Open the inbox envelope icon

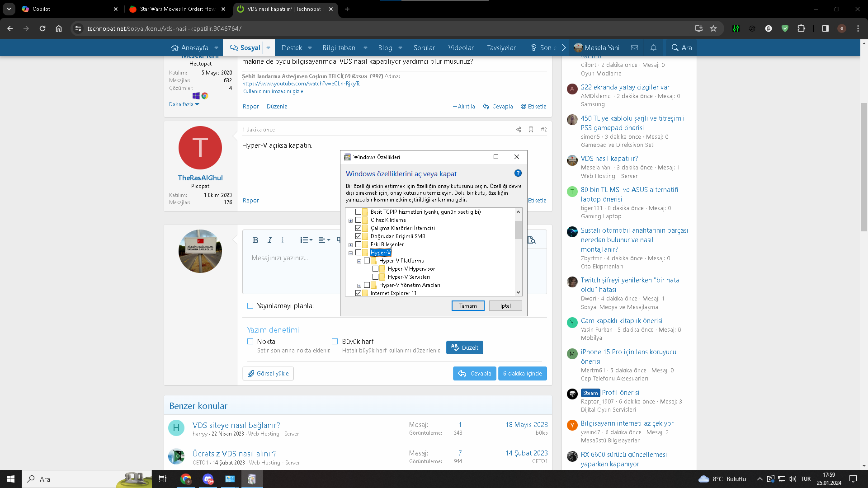[x=634, y=47]
